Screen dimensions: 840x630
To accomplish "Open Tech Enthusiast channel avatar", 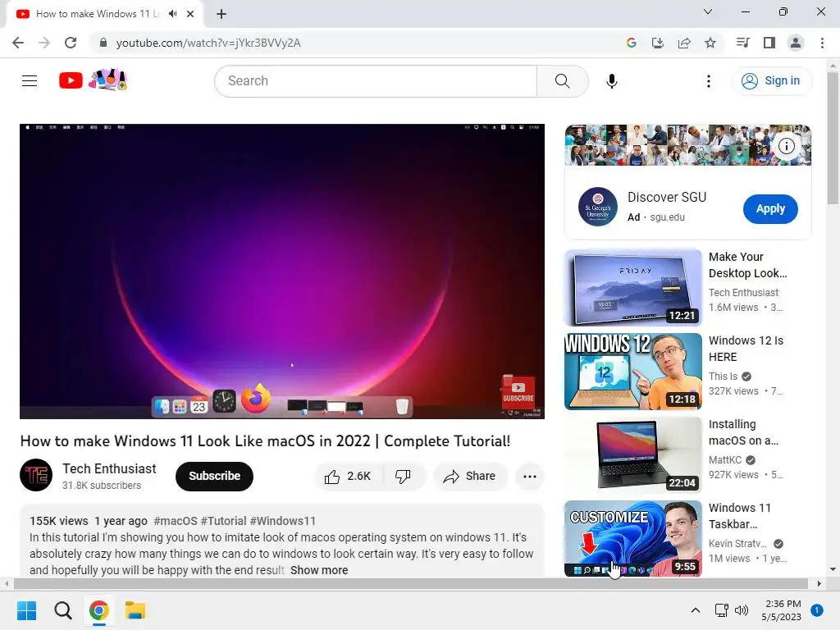I will tap(36, 475).
